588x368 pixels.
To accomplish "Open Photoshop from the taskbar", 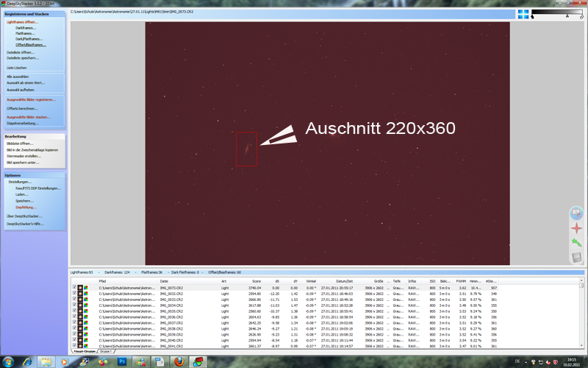I will 121,361.
